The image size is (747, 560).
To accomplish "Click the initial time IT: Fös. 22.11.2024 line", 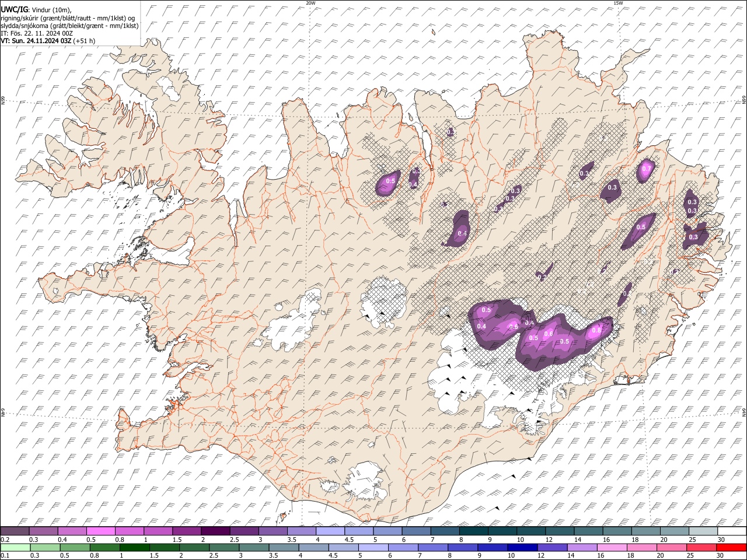I will (x=36, y=33).
